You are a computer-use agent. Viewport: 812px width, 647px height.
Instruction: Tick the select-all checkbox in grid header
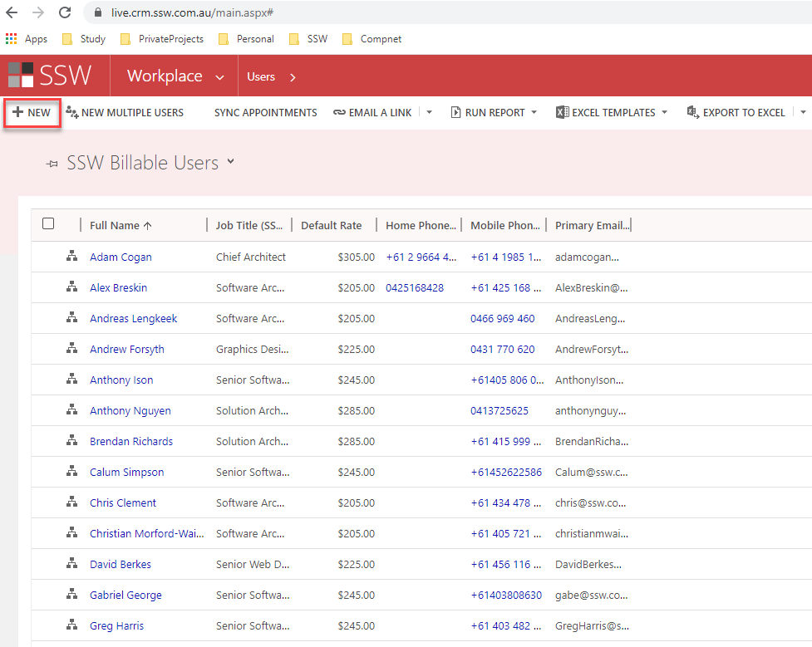tap(48, 223)
